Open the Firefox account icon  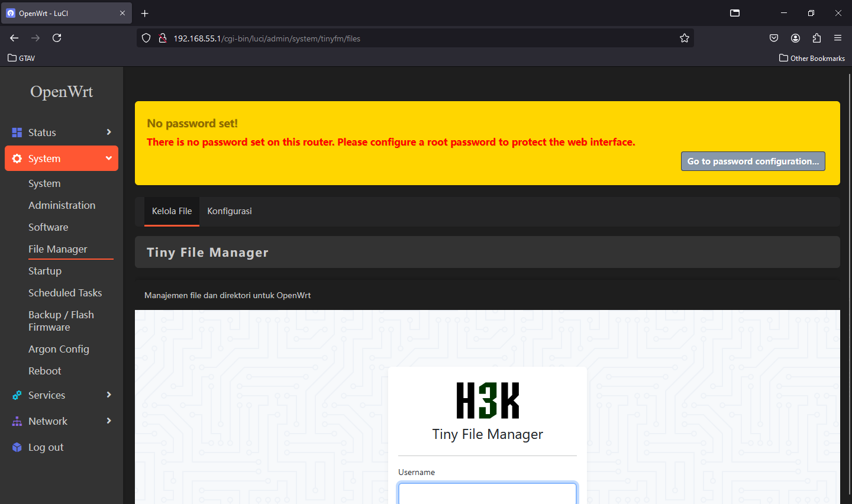(795, 38)
